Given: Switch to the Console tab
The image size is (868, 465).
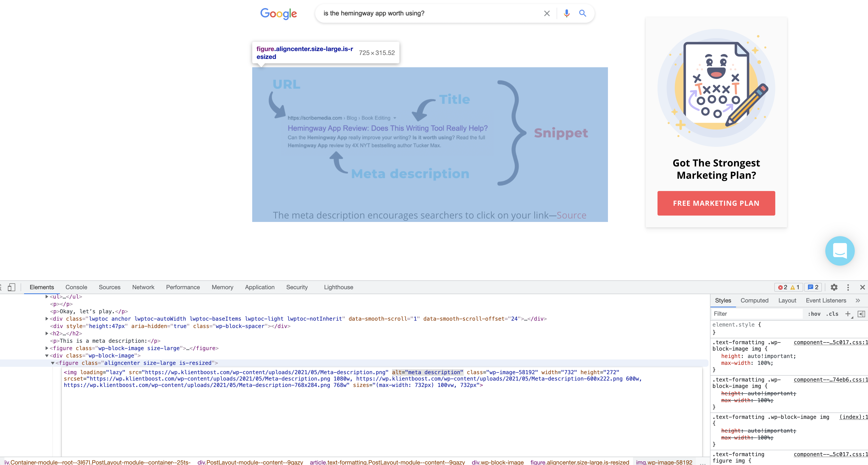Looking at the screenshot, I should (77, 287).
